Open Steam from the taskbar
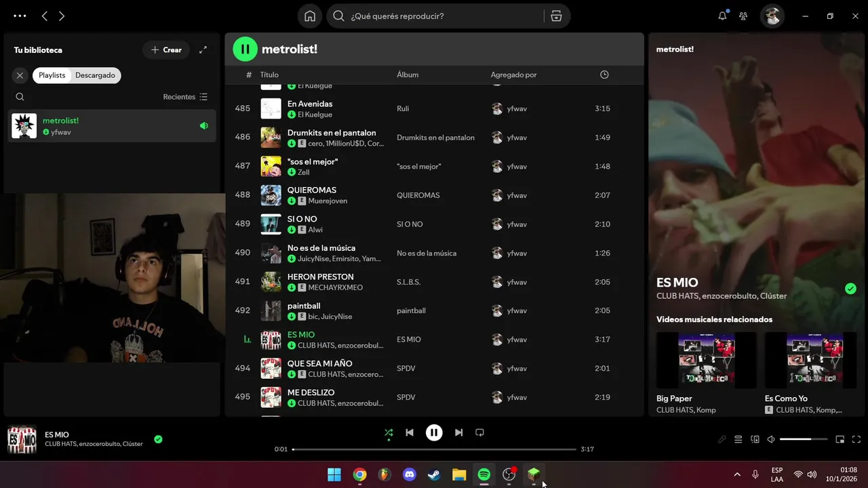Viewport: 868px width, 488px height. pyautogui.click(x=434, y=474)
